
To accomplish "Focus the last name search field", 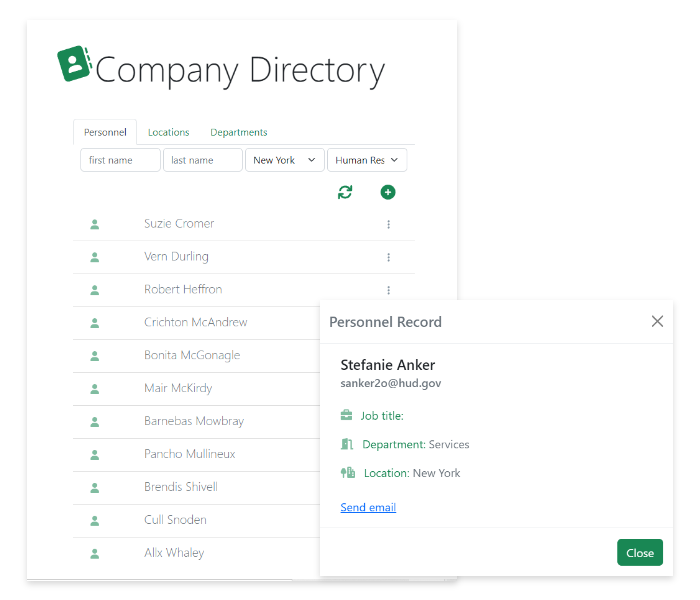I will point(202,160).
